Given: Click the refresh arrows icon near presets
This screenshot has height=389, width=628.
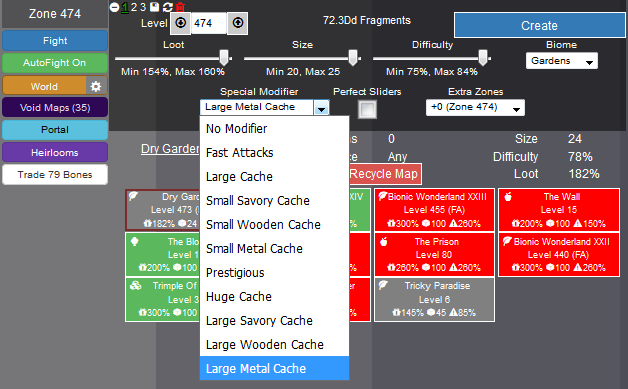Looking at the screenshot, I should coord(167,7).
